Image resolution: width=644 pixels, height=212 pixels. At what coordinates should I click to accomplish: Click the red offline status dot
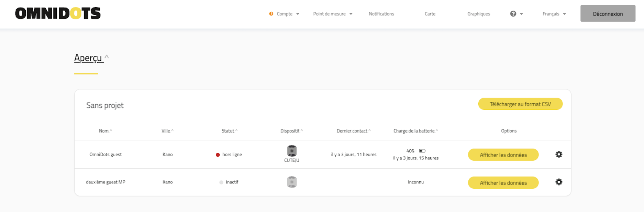(x=218, y=155)
